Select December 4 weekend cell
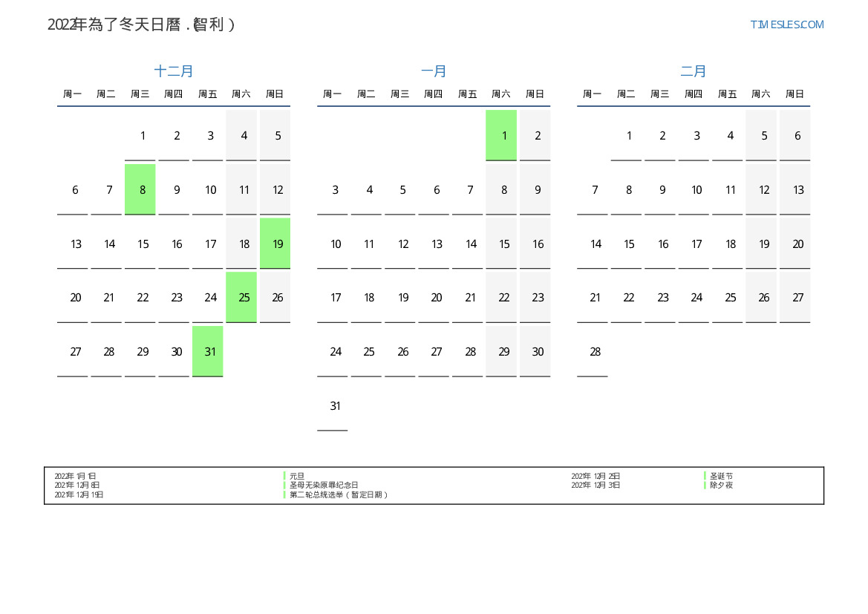Image resolution: width=868 pixels, height=614 pixels. click(x=241, y=136)
